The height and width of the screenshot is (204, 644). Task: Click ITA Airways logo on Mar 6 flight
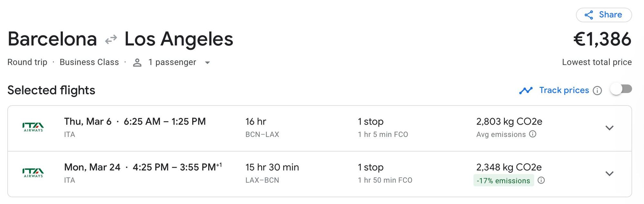33,127
